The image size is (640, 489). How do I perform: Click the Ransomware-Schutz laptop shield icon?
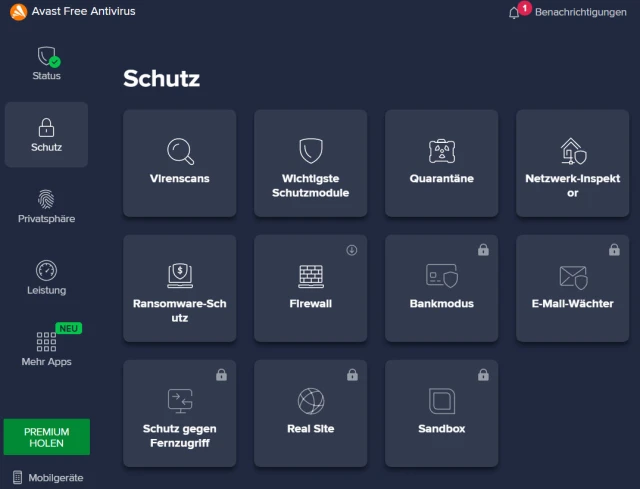[180, 276]
